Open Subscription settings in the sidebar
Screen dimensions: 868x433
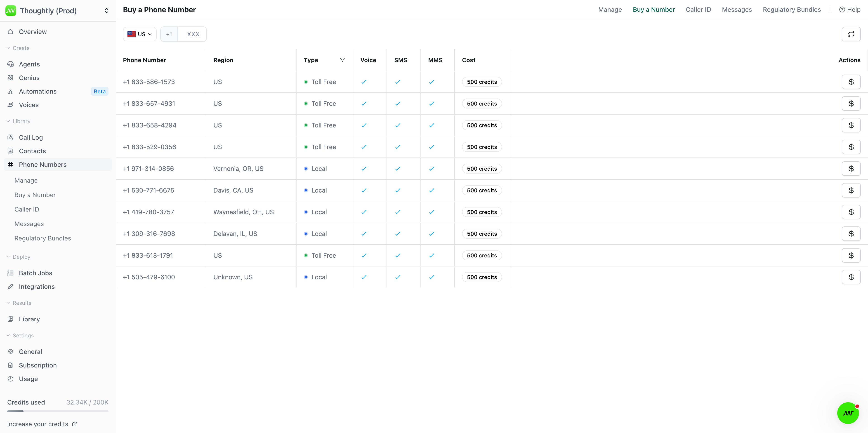click(58, 365)
